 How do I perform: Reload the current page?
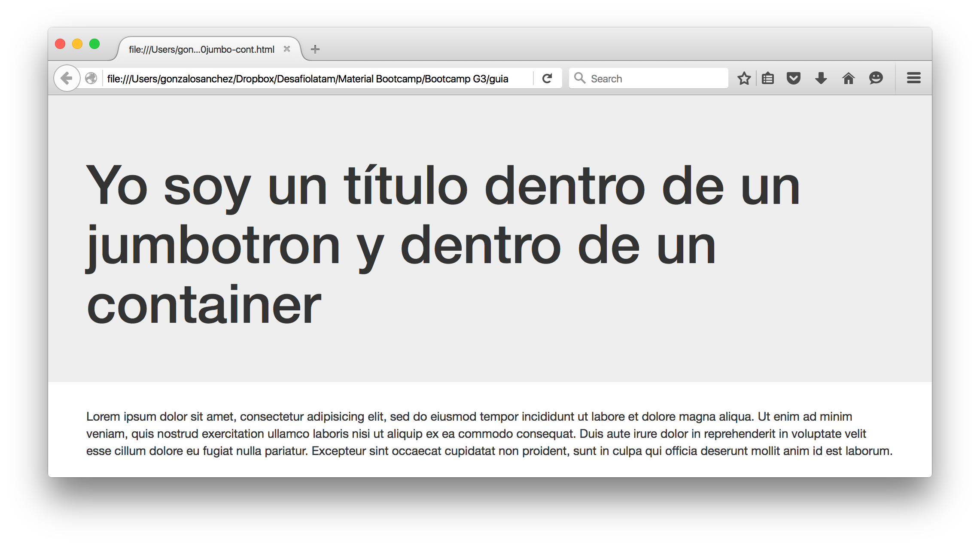tap(547, 79)
